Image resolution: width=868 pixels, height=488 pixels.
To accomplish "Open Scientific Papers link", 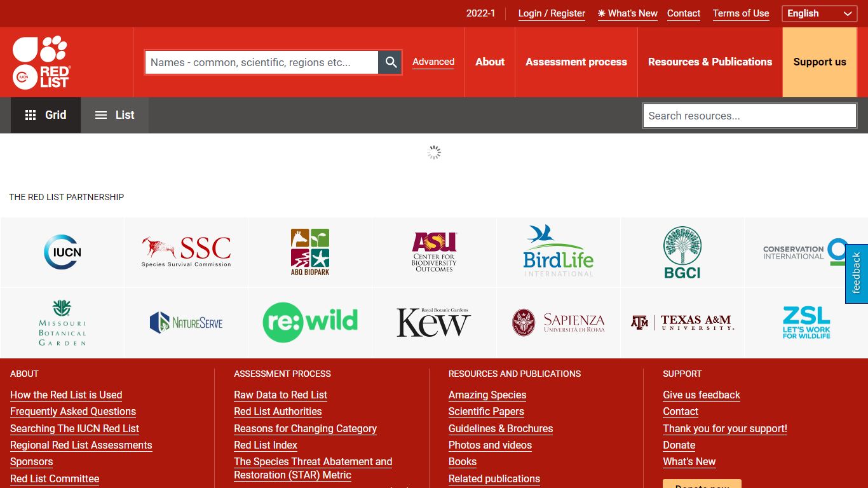I will (486, 412).
